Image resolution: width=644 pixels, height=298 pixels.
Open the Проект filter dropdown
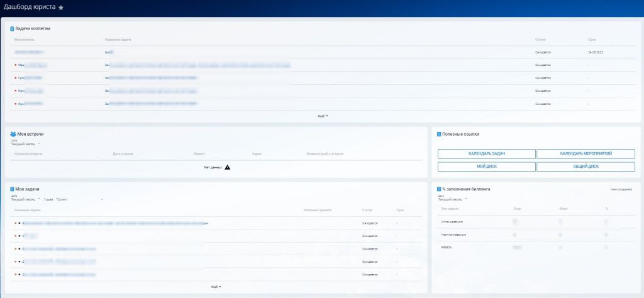click(79, 199)
